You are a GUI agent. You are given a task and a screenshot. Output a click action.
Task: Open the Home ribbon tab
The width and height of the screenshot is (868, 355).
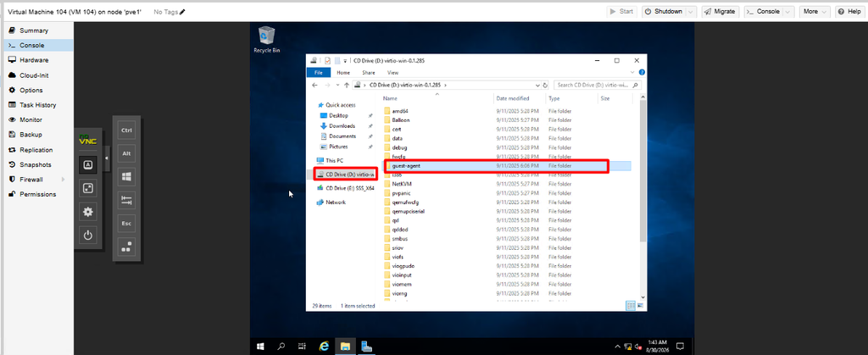tap(343, 72)
